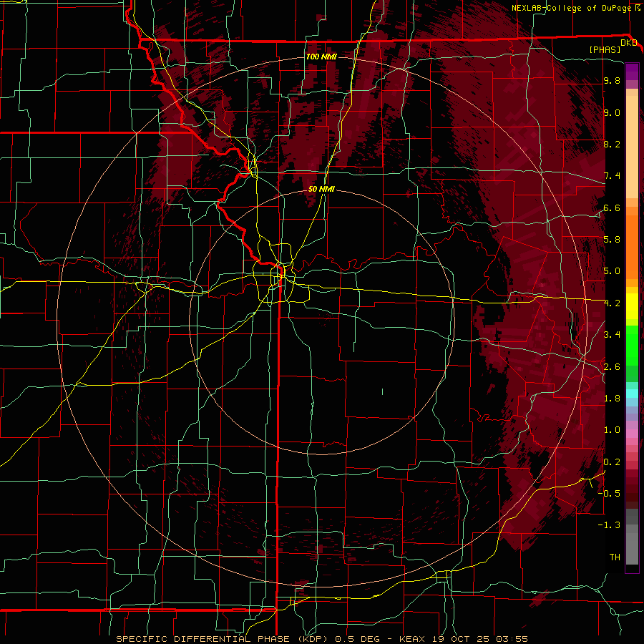The width and height of the screenshot is (644, 644).
Task: Click the 9.0 value on the color scale
Action: [612, 113]
